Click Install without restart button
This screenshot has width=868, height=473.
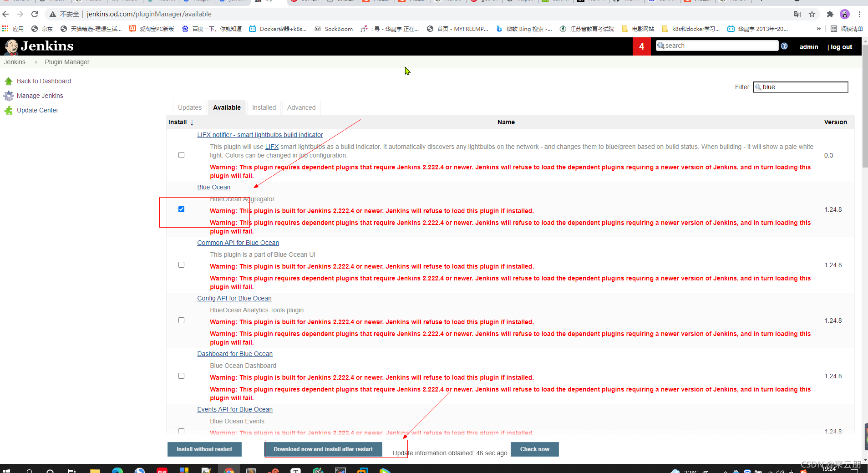204,449
